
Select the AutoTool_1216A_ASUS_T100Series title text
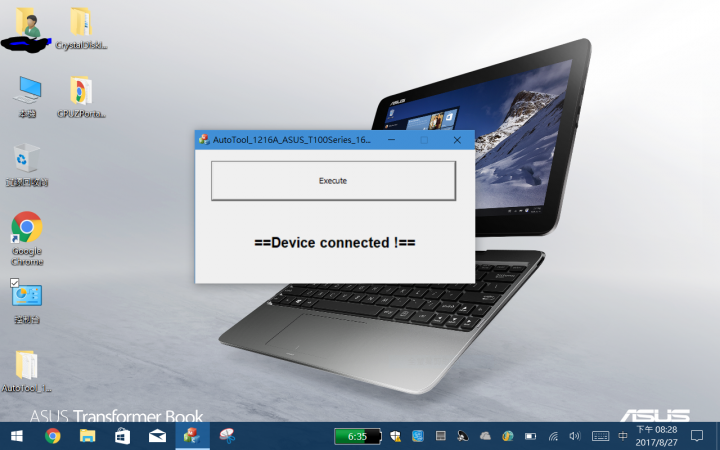coord(292,140)
